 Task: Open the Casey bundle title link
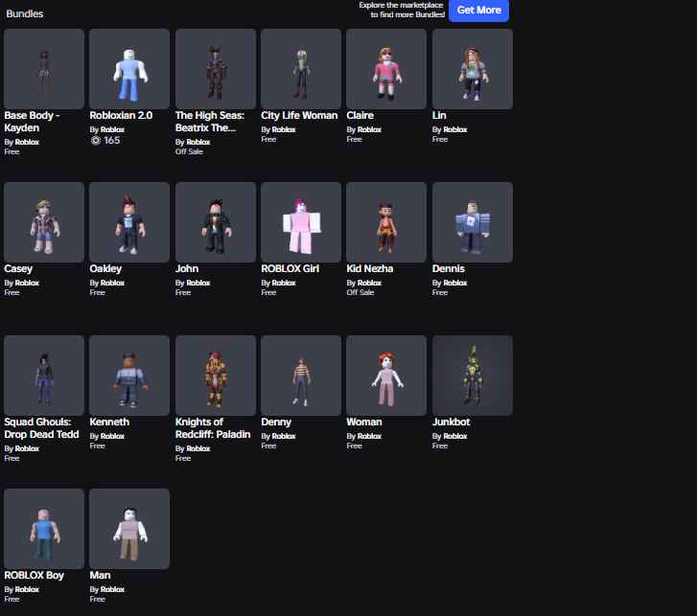pos(18,268)
